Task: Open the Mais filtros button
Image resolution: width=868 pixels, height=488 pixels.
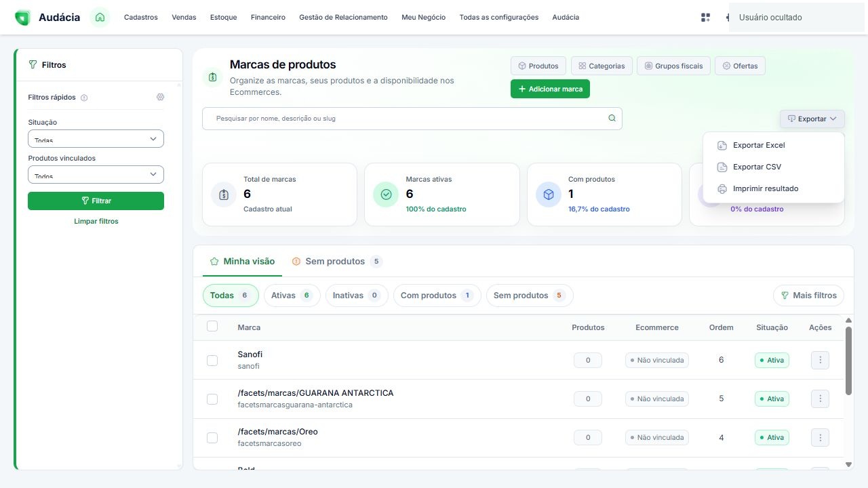Action: click(x=808, y=296)
